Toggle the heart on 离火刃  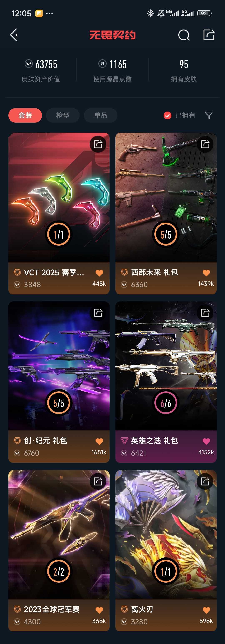206,610
